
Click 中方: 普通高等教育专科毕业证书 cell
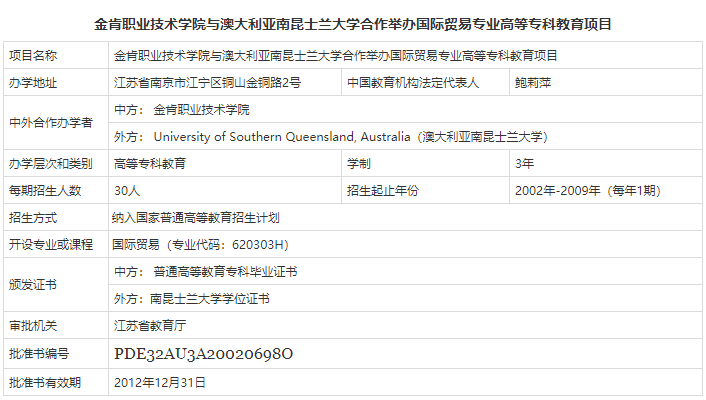tap(405, 272)
